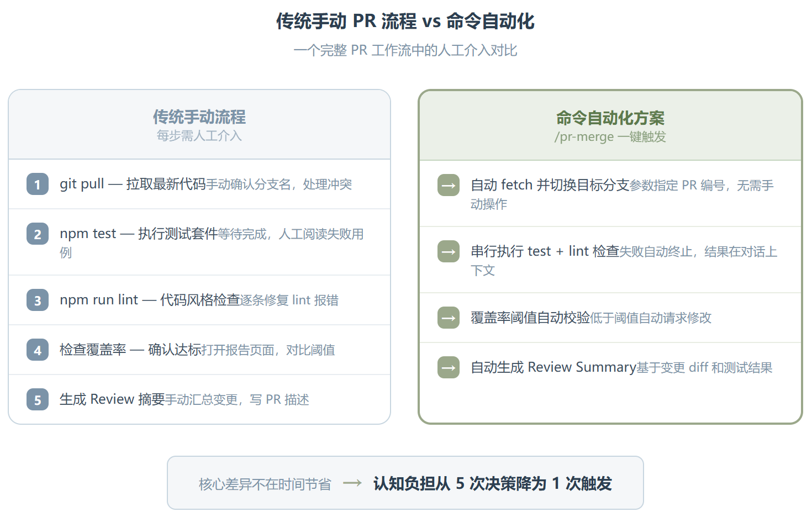
Task: Click note 参数指定 PR 编号，无需手动操作
Action: 623,194
